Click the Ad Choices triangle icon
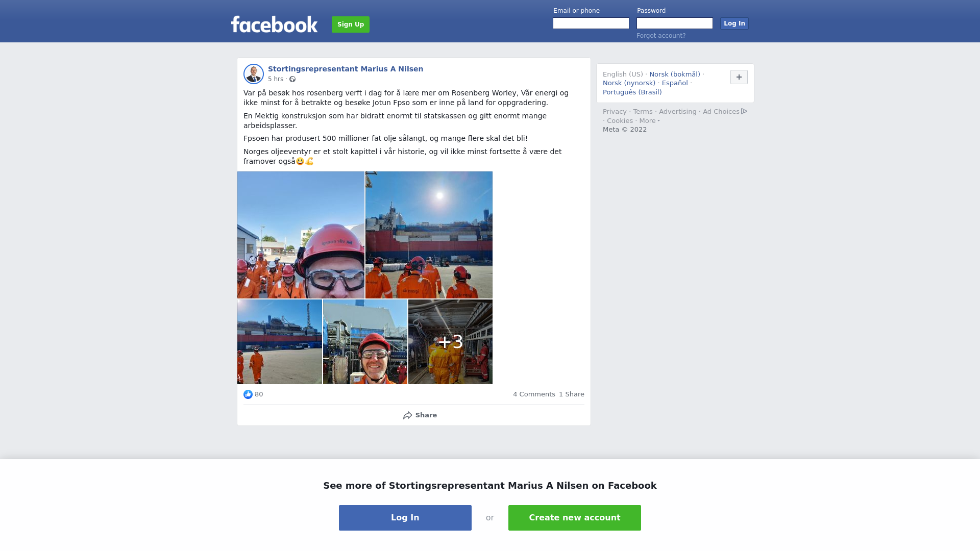 tap(744, 111)
